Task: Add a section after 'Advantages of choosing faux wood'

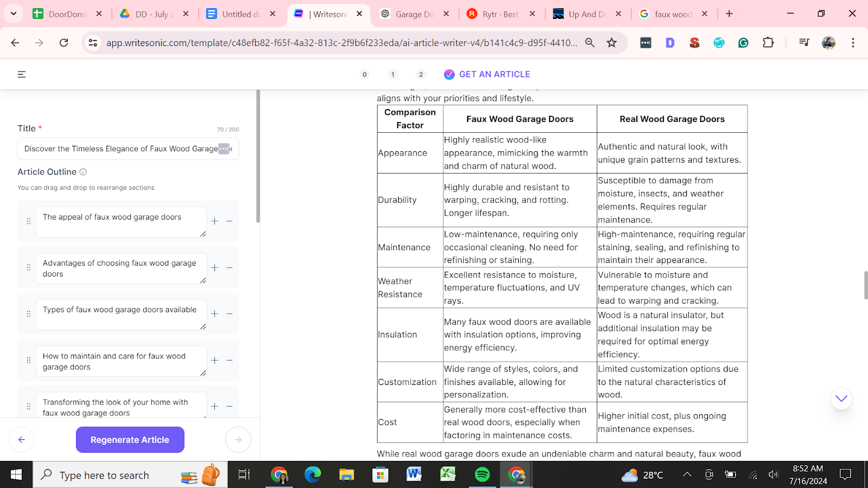Action: [x=215, y=268]
